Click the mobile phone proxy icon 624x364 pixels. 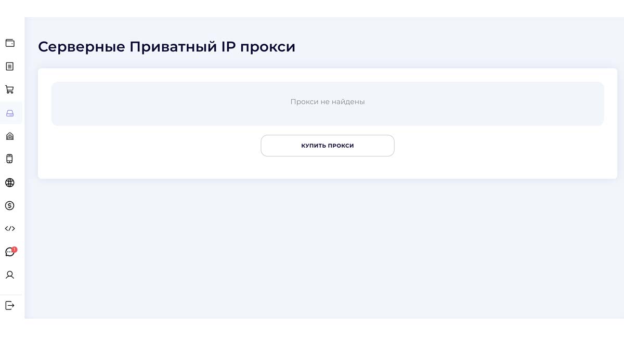pyautogui.click(x=10, y=159)
